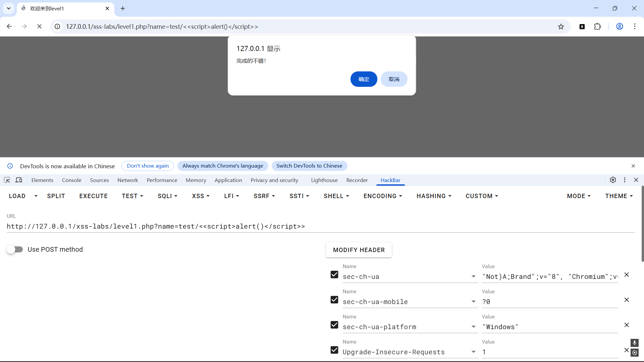Open the SSTI dropdown menu
Image resolution: width=644 pixels, height=362 pixels.
pos(299,196)
